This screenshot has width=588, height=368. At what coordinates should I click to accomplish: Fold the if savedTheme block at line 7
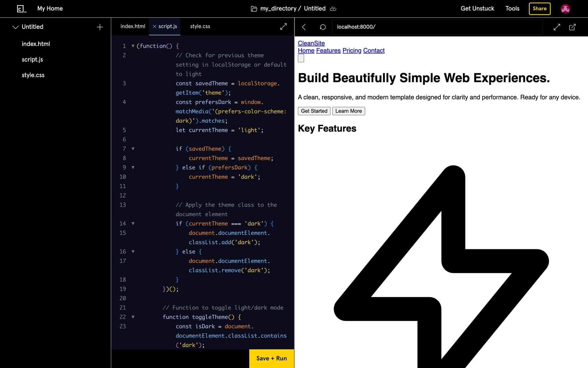(133, 149)
